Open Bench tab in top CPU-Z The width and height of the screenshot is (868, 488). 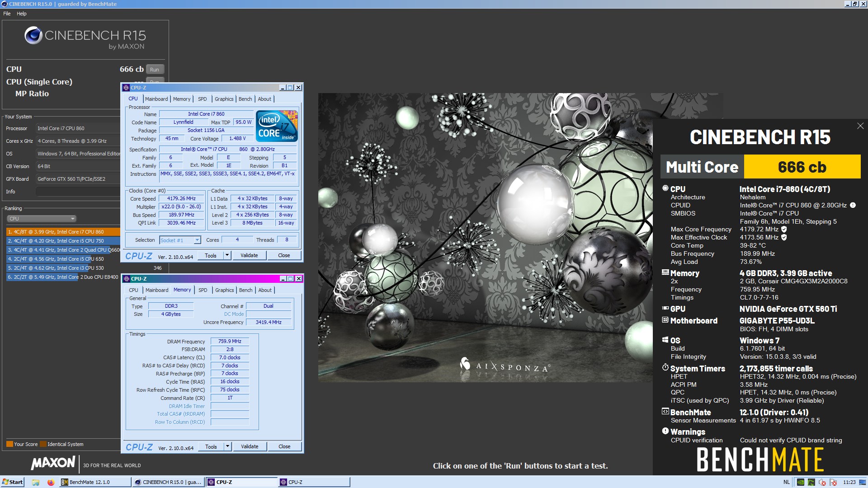245,99
